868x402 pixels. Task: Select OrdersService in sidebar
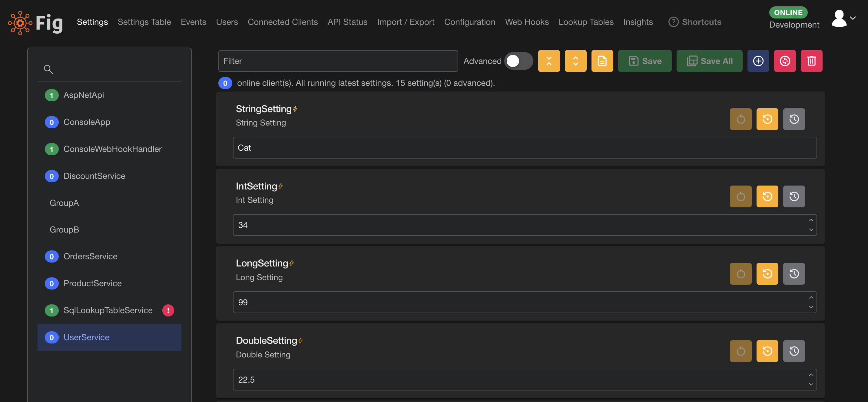(x=110, y=256)
